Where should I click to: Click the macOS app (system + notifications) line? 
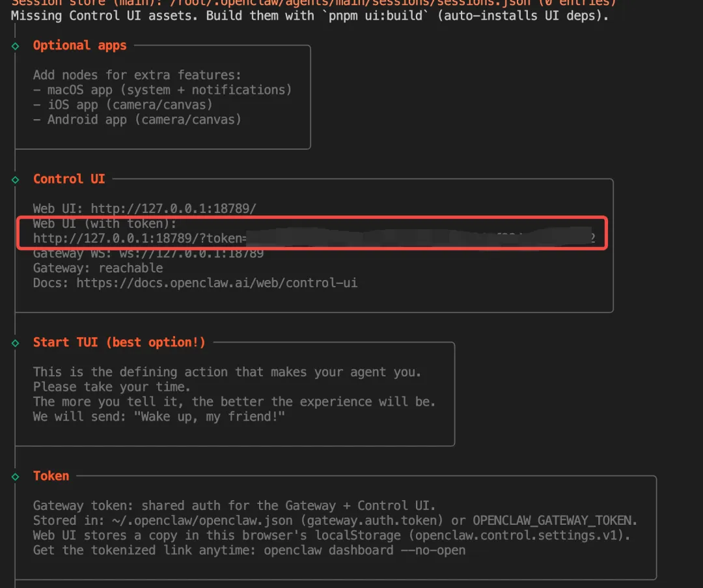coord(162,90)
